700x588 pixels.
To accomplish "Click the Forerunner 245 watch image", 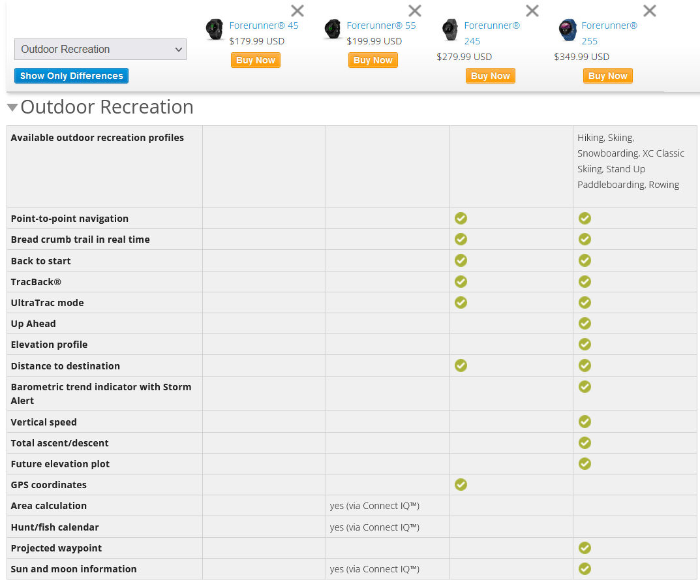I will [x=449, y=30].
